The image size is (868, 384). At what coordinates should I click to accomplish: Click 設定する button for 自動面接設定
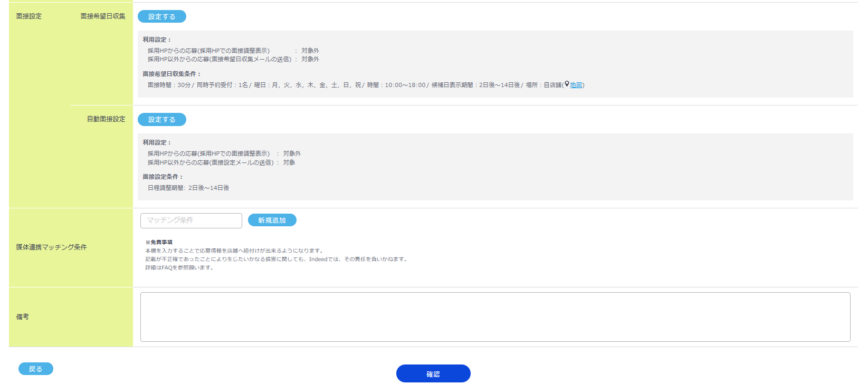161,119
